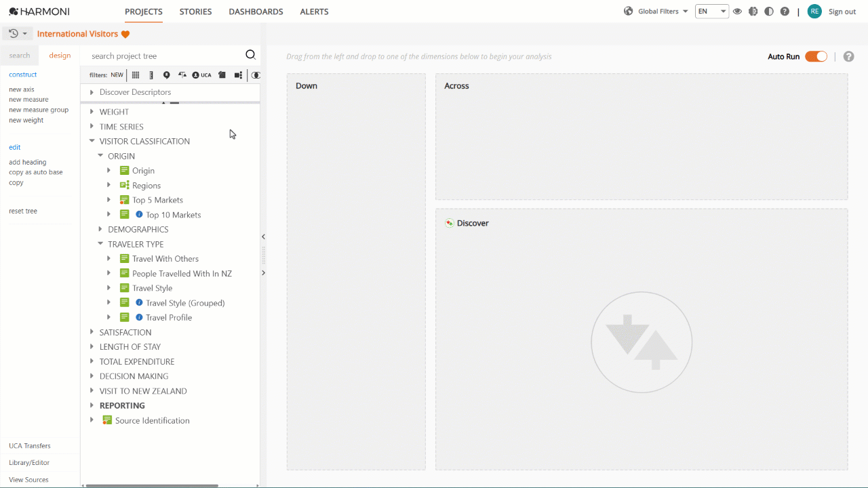Viewport: 868px width, 488px height.
Task: Select the UCA user filter icon
Action: (201, 75)
